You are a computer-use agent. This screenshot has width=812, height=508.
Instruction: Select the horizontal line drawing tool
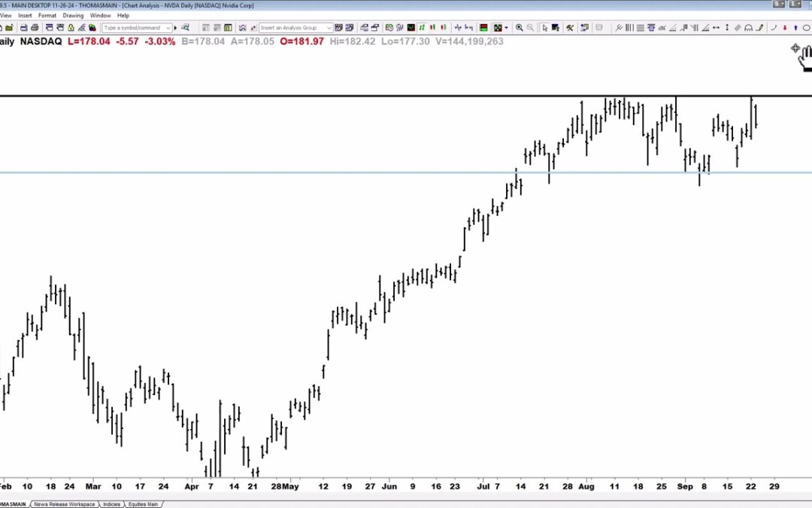point(641,28)
